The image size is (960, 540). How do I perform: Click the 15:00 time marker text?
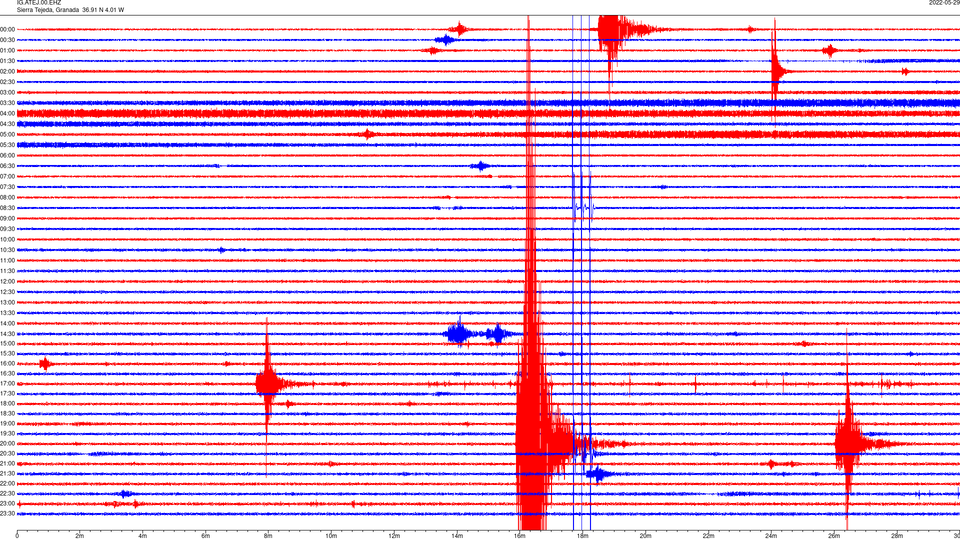(x=7, y=343)
